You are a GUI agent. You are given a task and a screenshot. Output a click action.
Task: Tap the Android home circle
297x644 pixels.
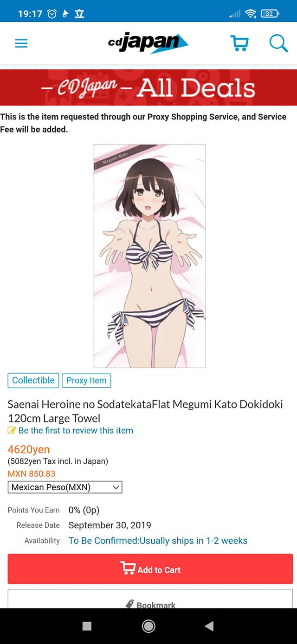[x=148, y=626]
